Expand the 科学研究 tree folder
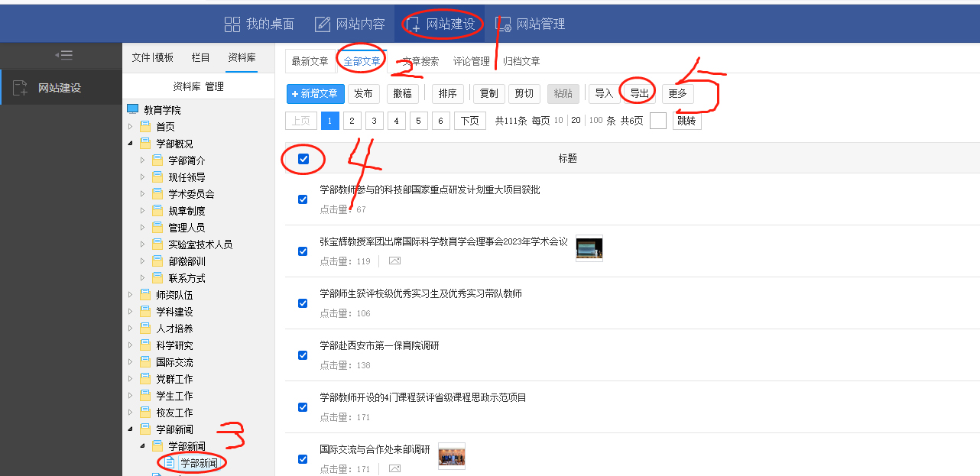980x476 pixels. (x=130, y=345)
